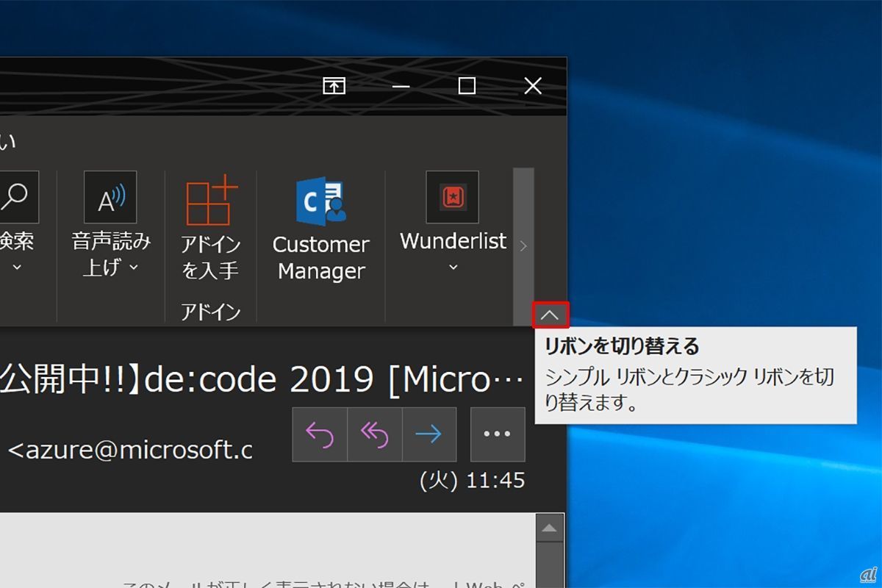Click the de:code 2019 email subject
The height and width of the screenshot is (588, 882).
(265, 379)
